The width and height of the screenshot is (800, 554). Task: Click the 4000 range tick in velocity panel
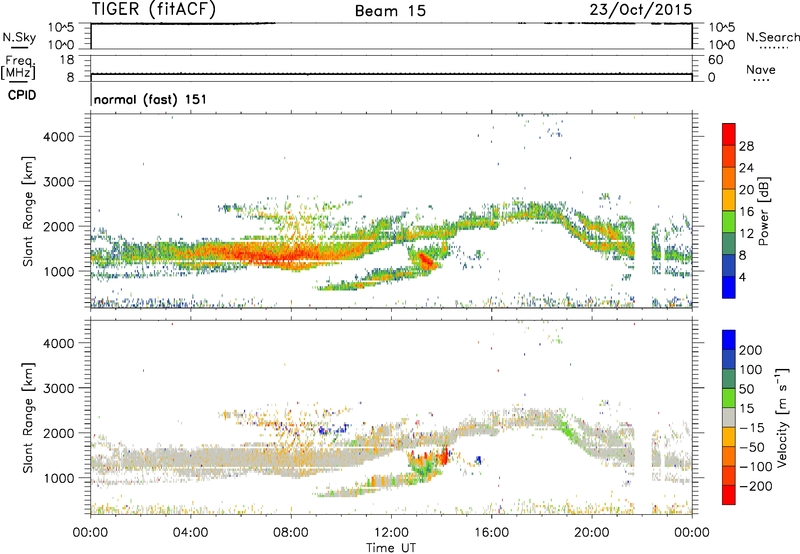click(58, 343)
